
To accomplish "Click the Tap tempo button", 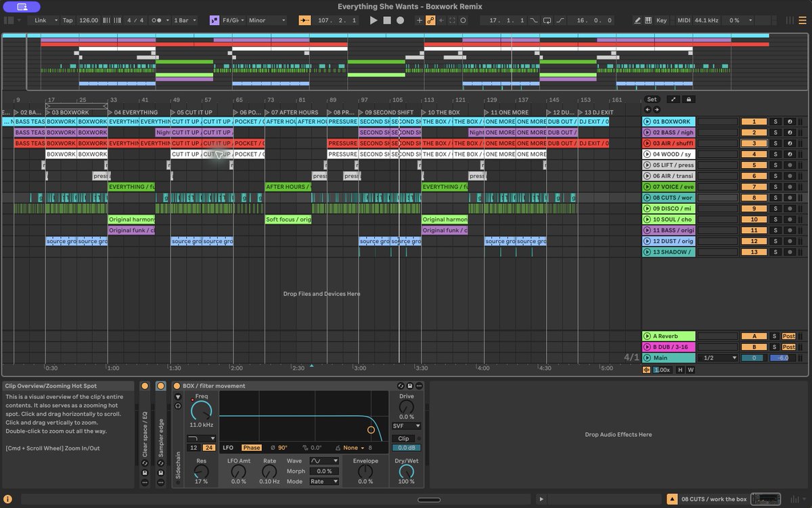I will [x=68, y=20].
